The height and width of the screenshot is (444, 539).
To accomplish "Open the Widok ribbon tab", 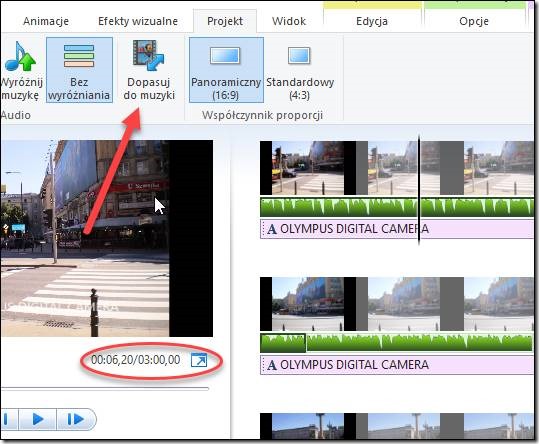I will point(289,21).
